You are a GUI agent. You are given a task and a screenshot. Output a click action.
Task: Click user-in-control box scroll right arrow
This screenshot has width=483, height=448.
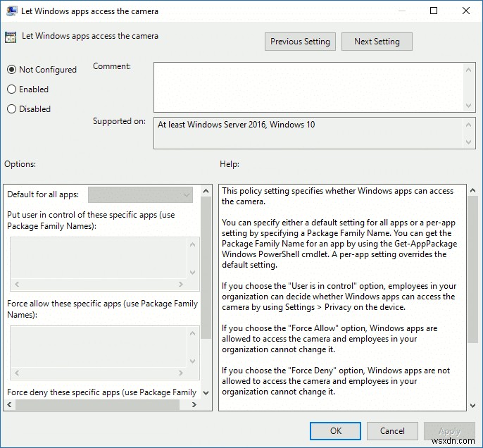(x=181, y=285)
